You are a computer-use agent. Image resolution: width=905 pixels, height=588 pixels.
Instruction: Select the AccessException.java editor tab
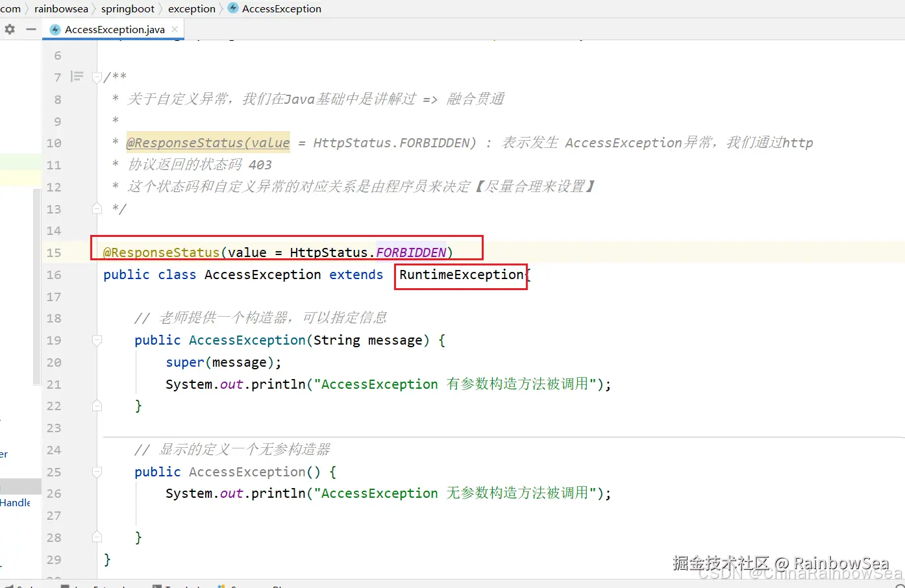pyautogui.click(x=114, y=29)
